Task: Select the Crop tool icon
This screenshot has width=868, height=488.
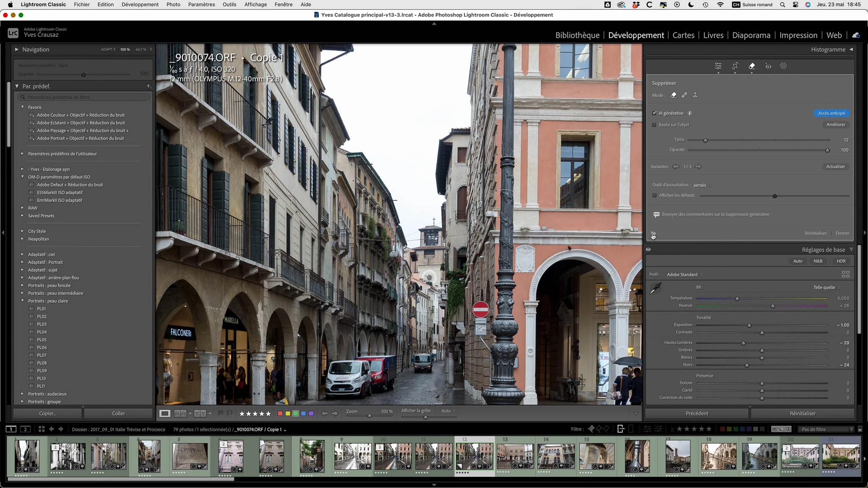Action: click(x=735, y=66)
